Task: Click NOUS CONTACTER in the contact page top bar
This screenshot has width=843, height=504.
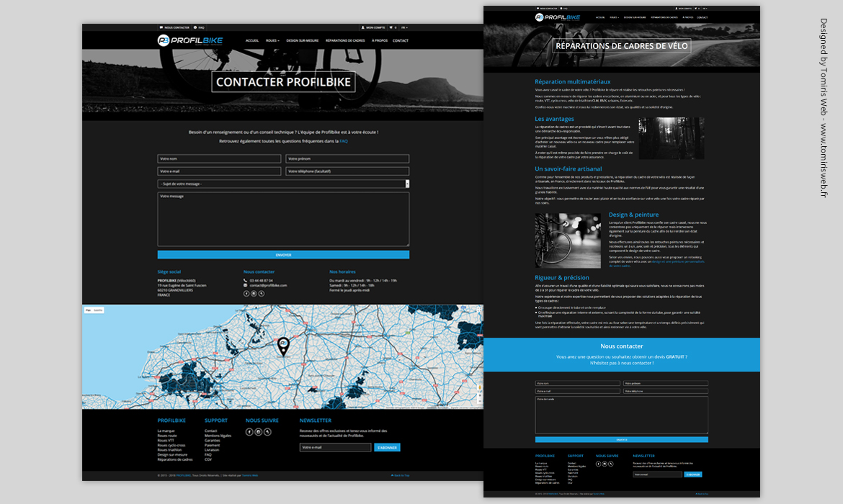Action: click(175, 27)
